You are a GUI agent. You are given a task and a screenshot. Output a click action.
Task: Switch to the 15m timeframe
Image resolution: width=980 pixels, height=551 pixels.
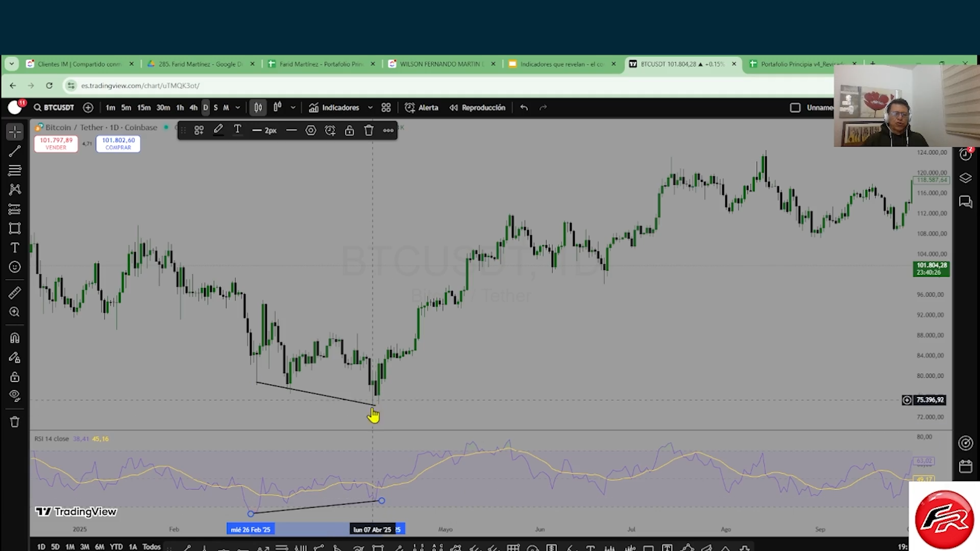(x=144, y=108)
